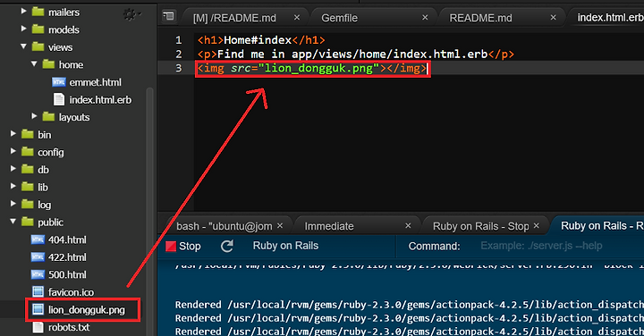Select the index.html.erb name in file tree

tap(100, 100)
